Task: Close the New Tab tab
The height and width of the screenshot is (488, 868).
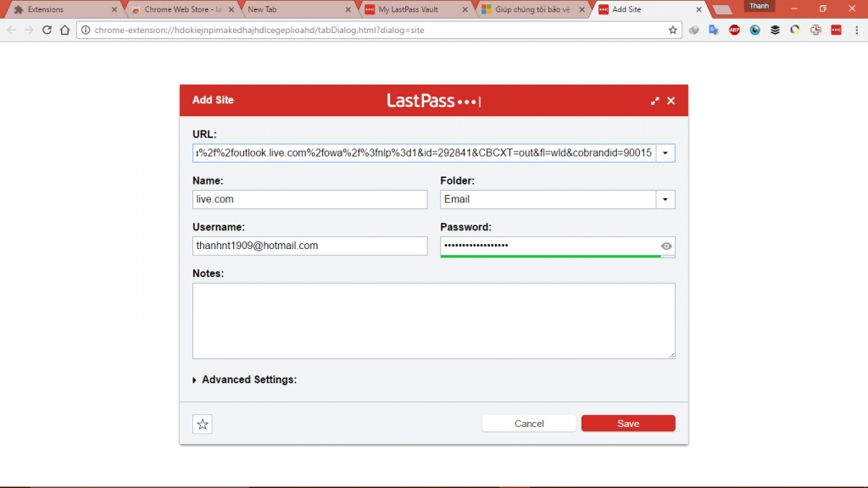Action: (348, 9)
